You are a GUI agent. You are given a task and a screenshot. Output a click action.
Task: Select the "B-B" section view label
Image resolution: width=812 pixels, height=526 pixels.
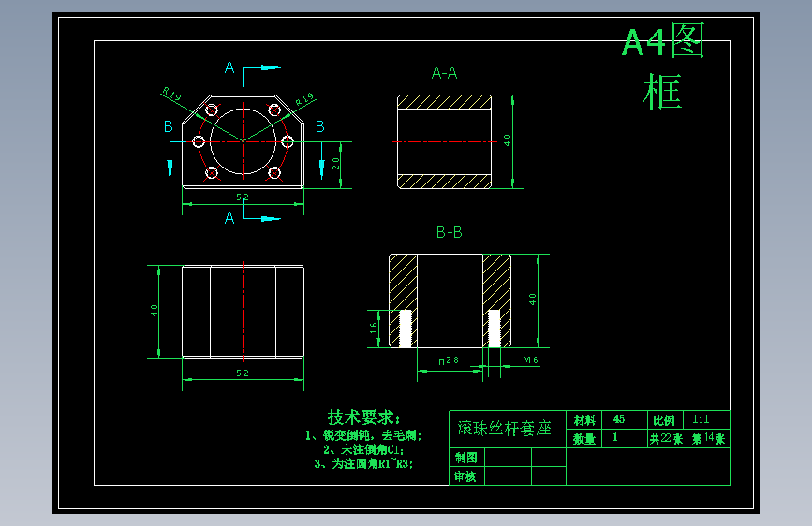pyautogui.click(x=449, y=232)
